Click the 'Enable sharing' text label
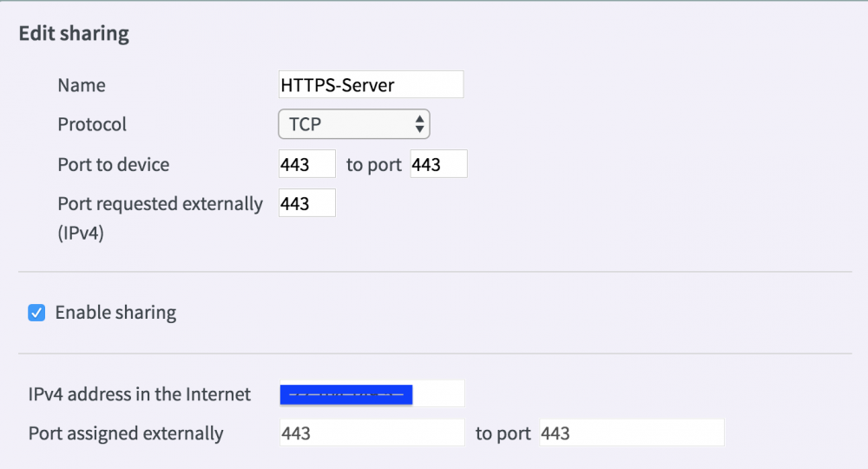 115,313
